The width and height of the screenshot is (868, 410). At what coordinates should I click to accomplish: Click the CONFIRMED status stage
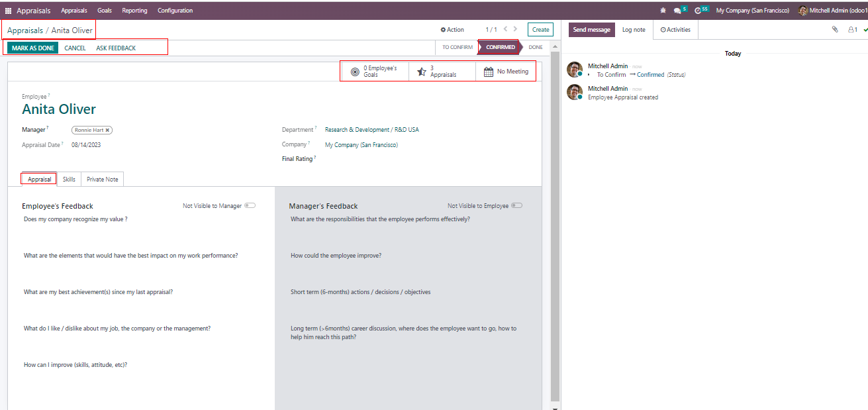[x=501, y=48]
